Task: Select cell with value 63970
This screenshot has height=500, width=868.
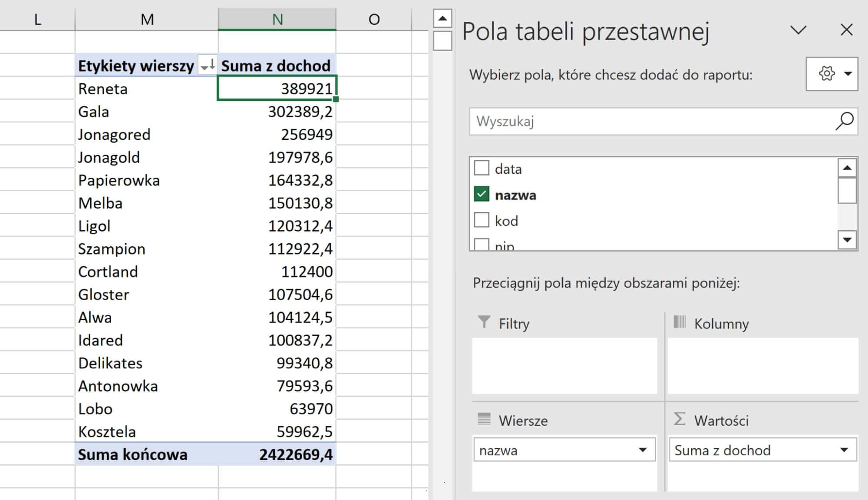Action: coord(277,409)
